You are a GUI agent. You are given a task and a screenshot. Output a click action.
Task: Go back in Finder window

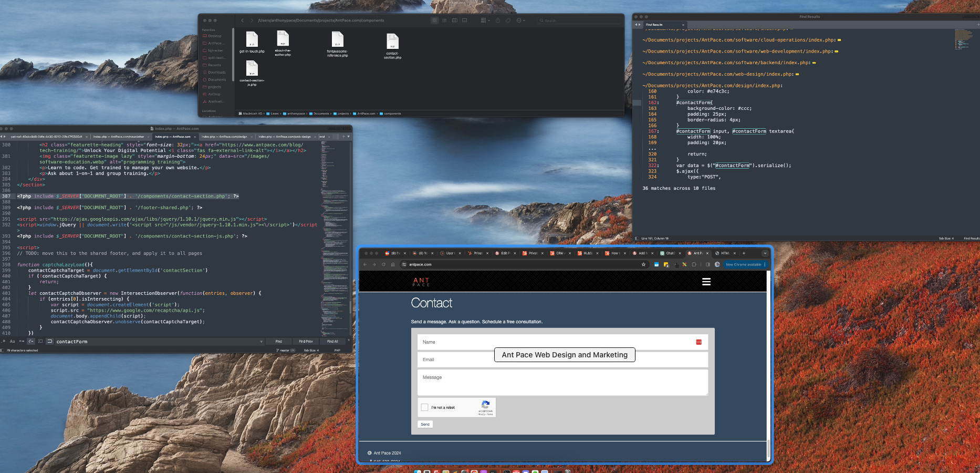click(x=242, y=20)
